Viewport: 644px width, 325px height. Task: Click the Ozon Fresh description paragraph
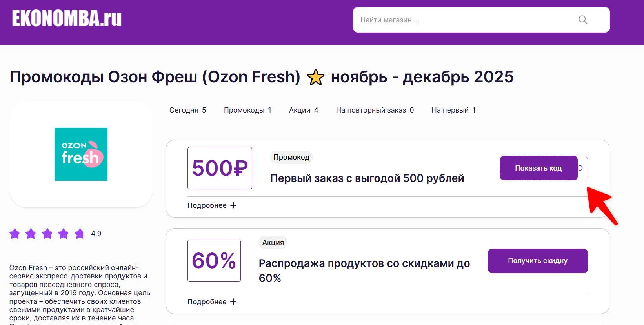point(80,294)
